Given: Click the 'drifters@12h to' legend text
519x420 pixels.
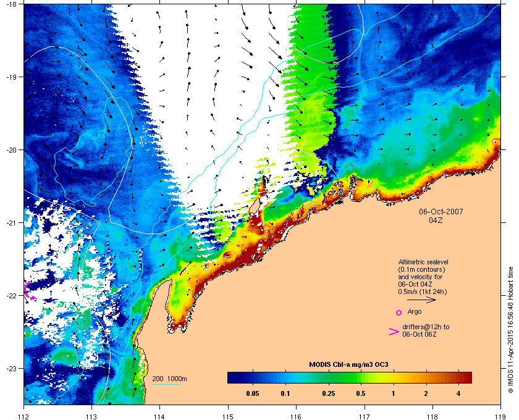Looking at the screenshot, I should (x=426, y=327).
